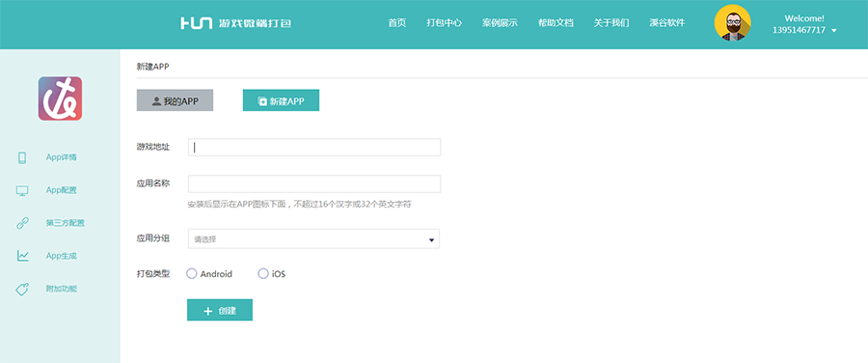The width and height of the screenshot is (868, 363).
Task: Click the hint text under 应用名称
Action: click(x=300, y=205)
